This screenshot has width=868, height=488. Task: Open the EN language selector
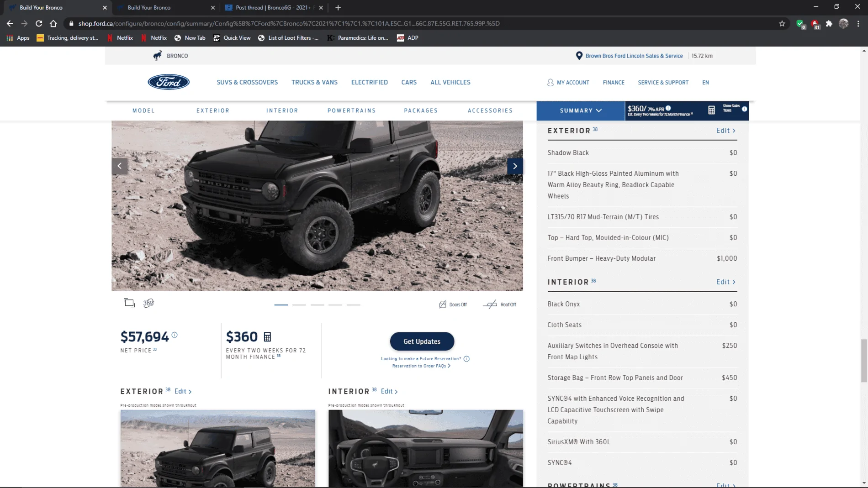(705, 83)
